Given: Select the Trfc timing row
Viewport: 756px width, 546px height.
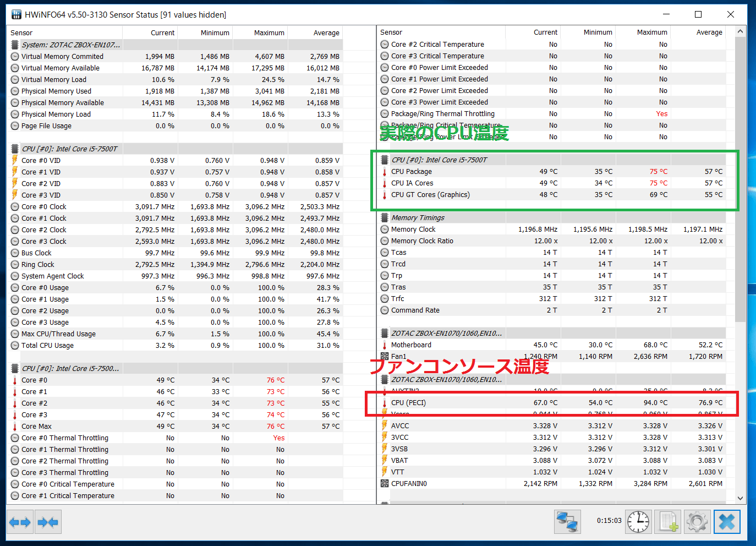Looking at the screenshot, I should (x=551, y=298).
